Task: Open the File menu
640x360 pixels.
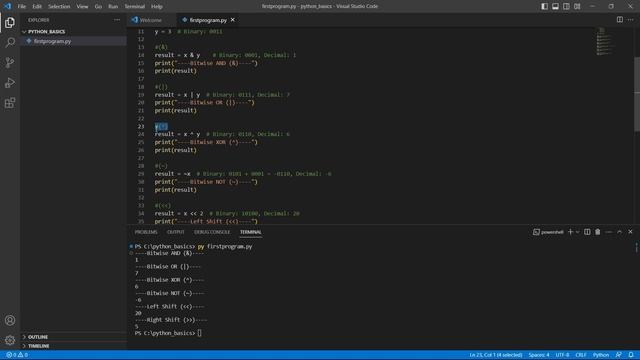Action: pos(22,7)
